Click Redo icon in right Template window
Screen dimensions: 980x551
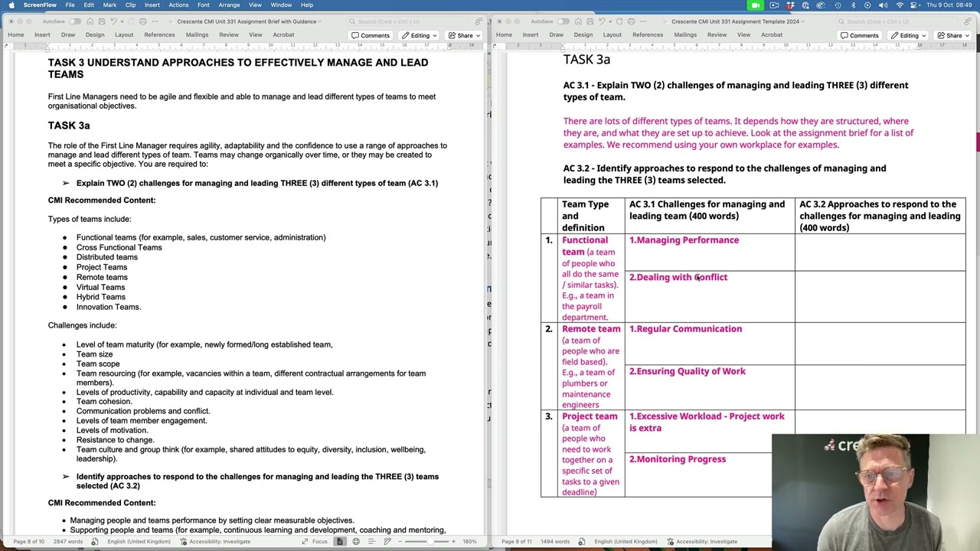point(619,21)
